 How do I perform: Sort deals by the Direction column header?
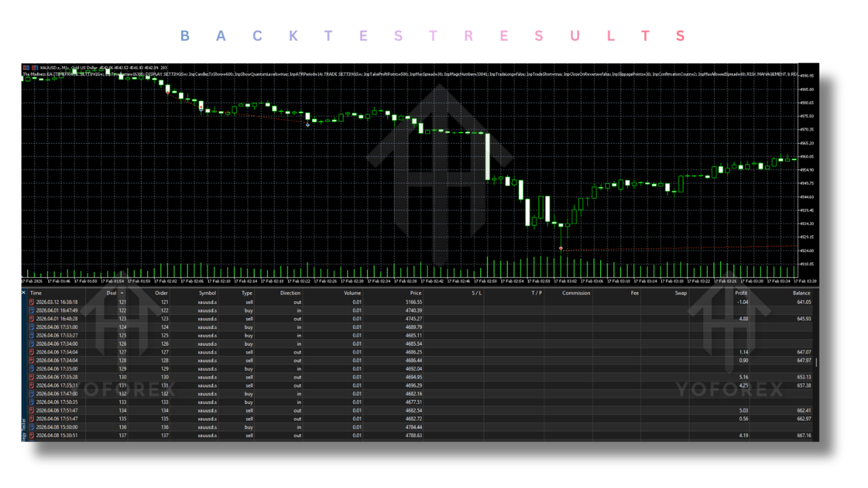point(290,293)
